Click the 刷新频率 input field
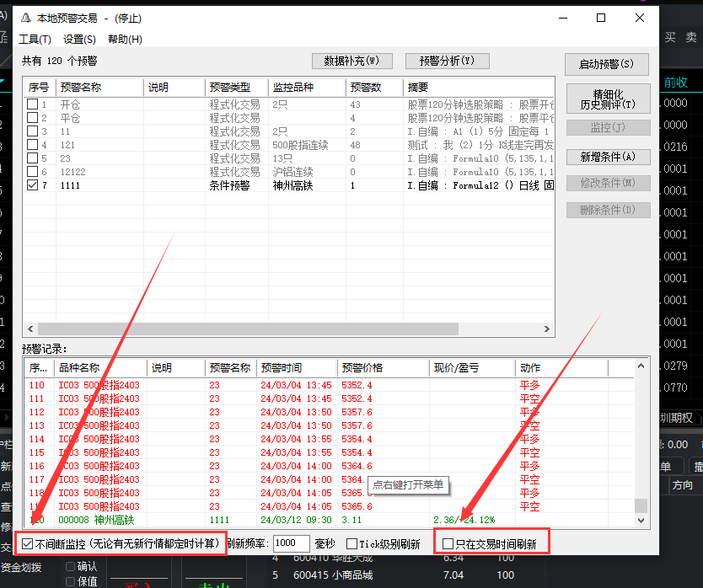The width and height of the screenshot is (703, 588). point(291,543)
